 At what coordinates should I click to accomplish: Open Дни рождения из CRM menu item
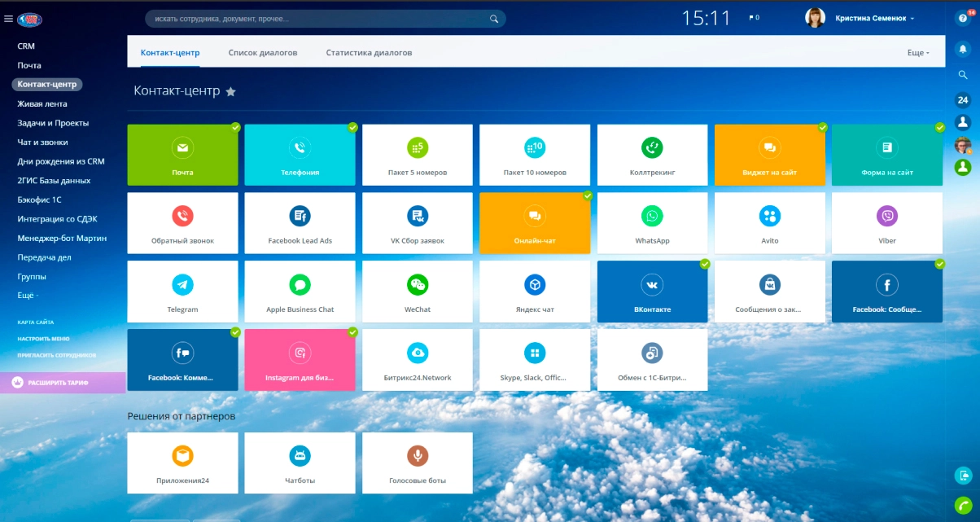click(61, 161)
